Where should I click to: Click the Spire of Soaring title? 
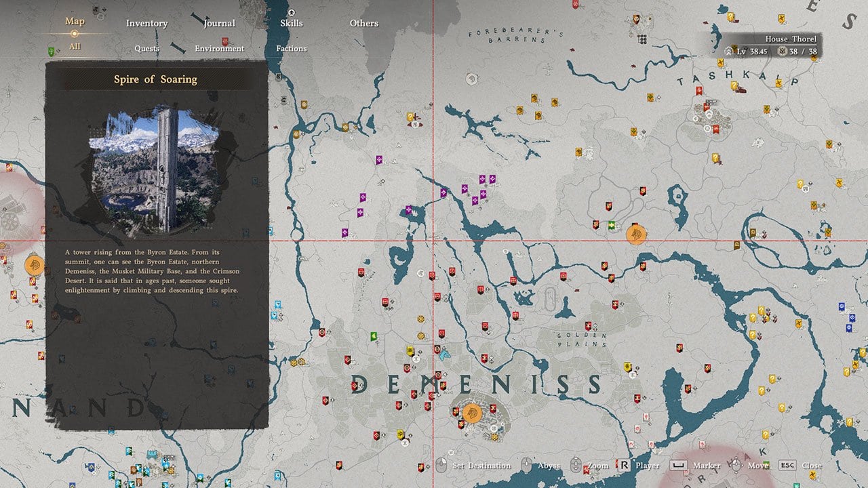(155, 79)
